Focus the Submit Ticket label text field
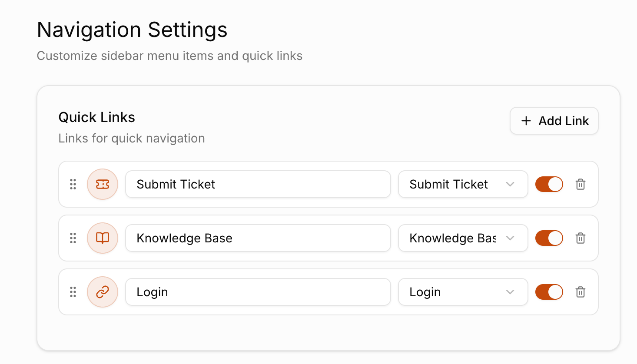 click(x=258, y=184)
